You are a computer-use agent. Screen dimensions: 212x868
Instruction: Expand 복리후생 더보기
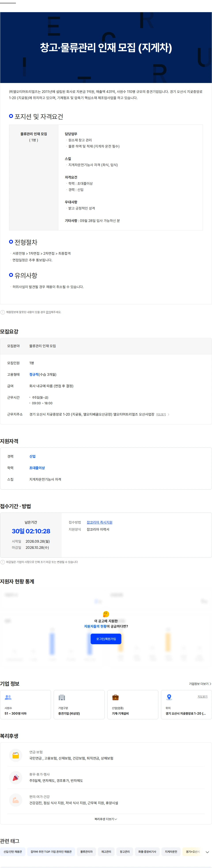(x=106, y=819)
